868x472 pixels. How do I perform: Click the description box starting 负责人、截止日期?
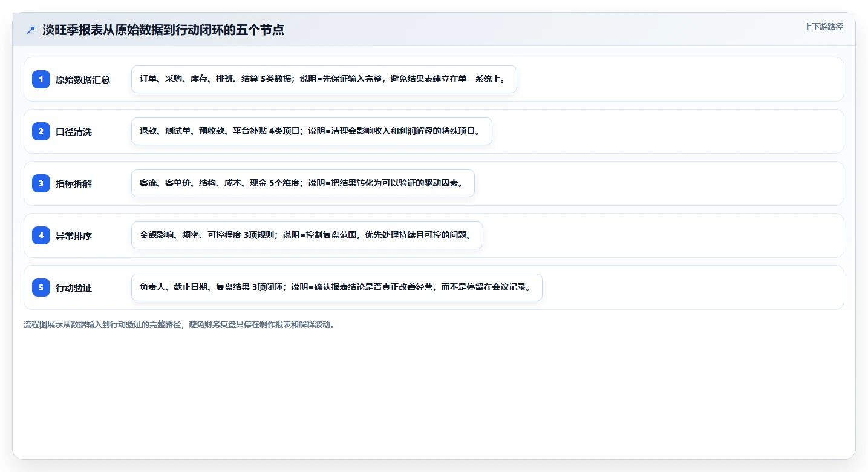tap(337, 287)
